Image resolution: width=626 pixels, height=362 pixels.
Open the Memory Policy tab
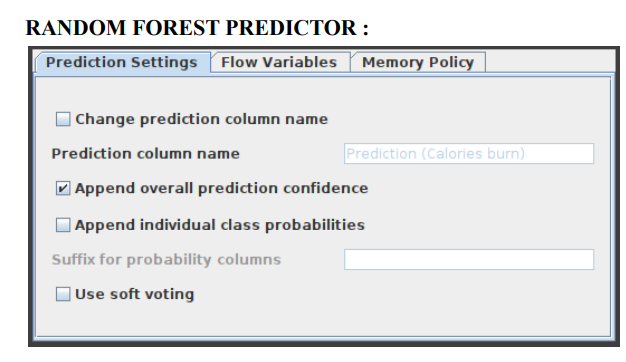coord(418,62)
